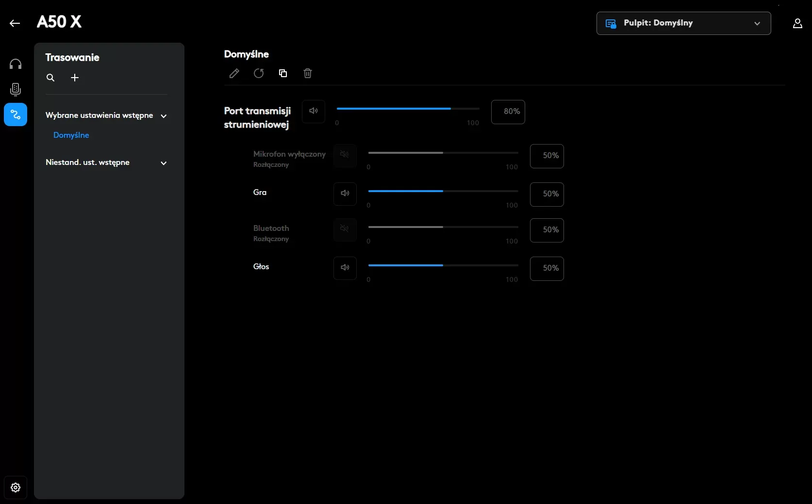Mute the Port transmisji strumieniowej output

pos(314,111)
